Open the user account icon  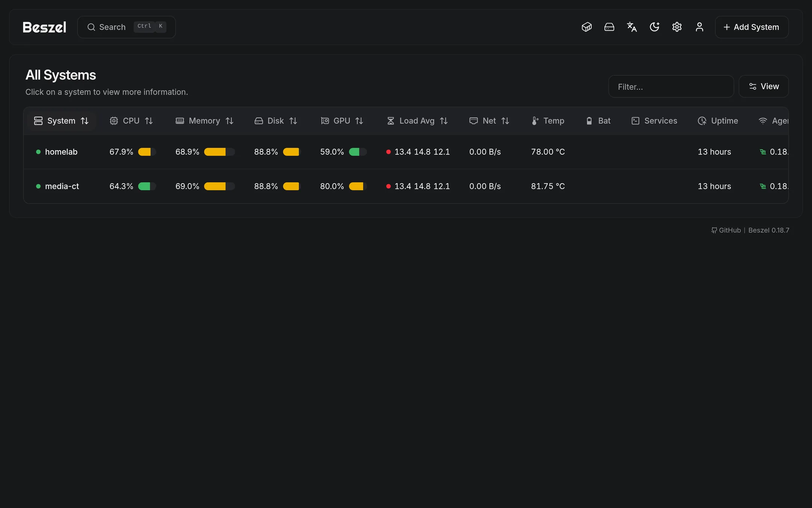tap(699, 27)
